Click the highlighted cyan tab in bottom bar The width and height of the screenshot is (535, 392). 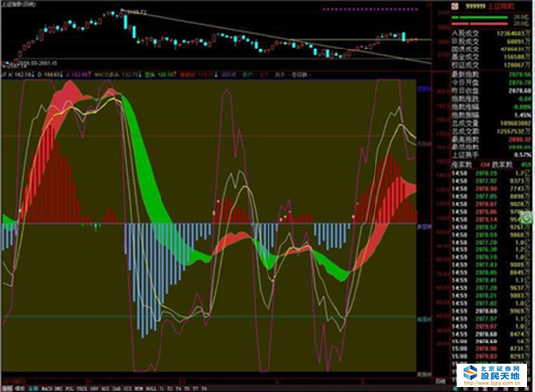(x=33, y=389)
